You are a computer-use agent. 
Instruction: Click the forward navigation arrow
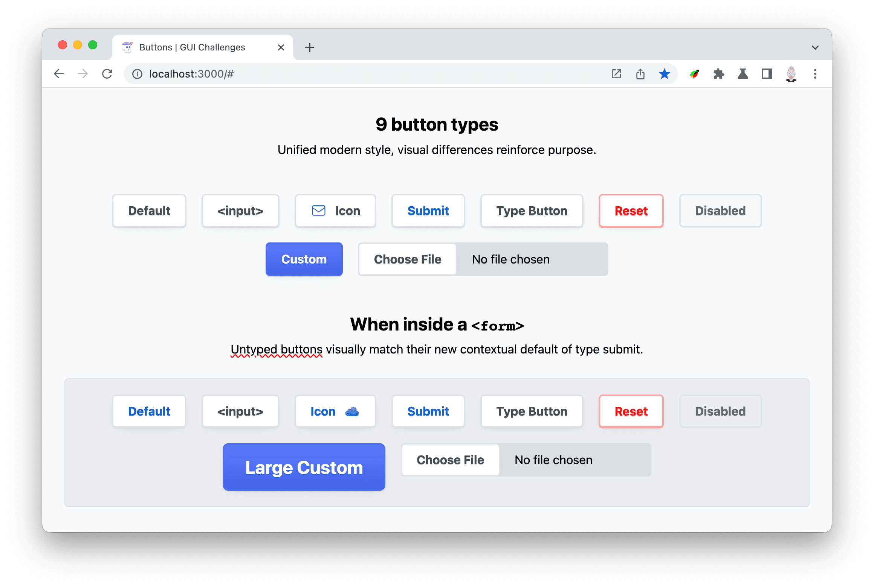click(x=82, y=73)
